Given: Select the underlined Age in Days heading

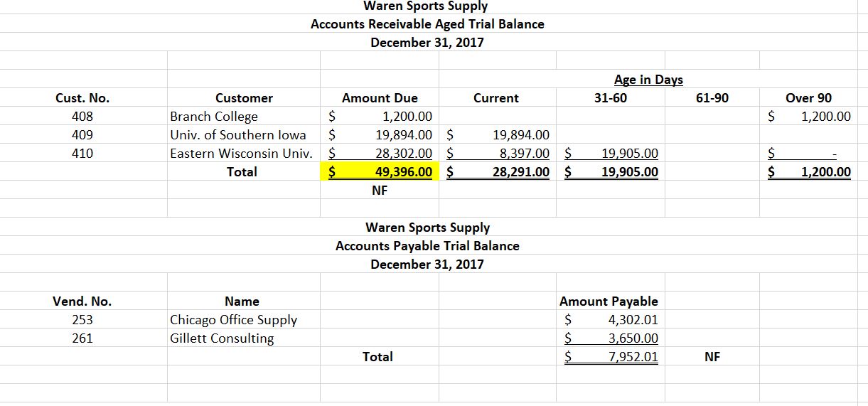Looking at the screenshot, I should pos(648,80).
